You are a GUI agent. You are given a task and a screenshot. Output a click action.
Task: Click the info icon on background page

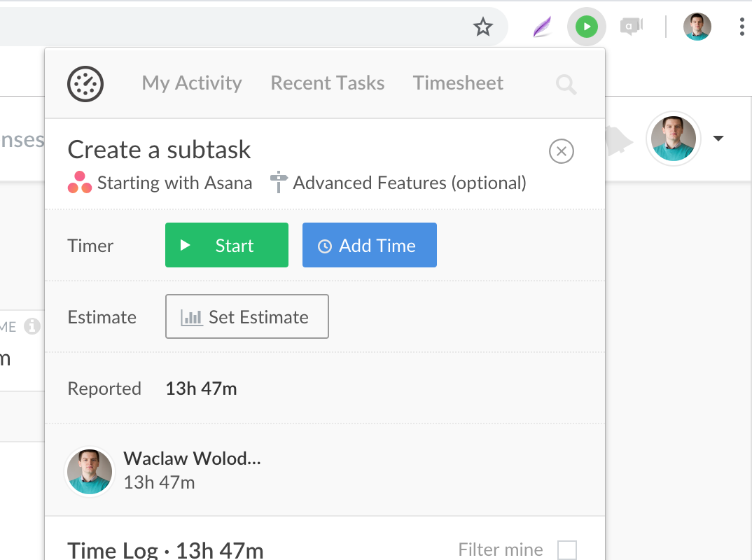pos(32,326)
